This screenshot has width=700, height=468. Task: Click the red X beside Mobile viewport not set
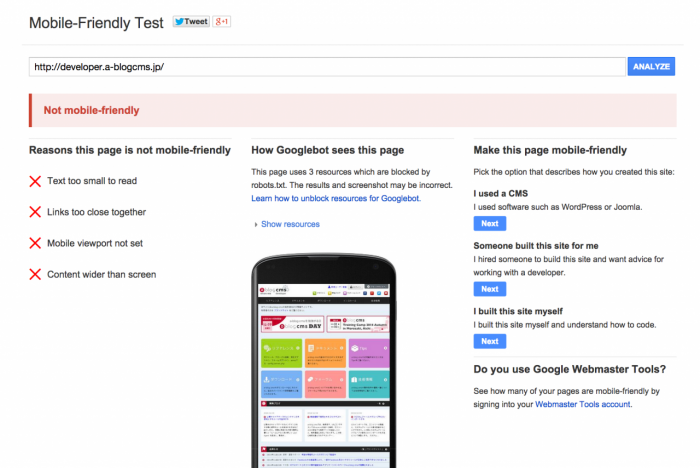(x=35, y=243)
